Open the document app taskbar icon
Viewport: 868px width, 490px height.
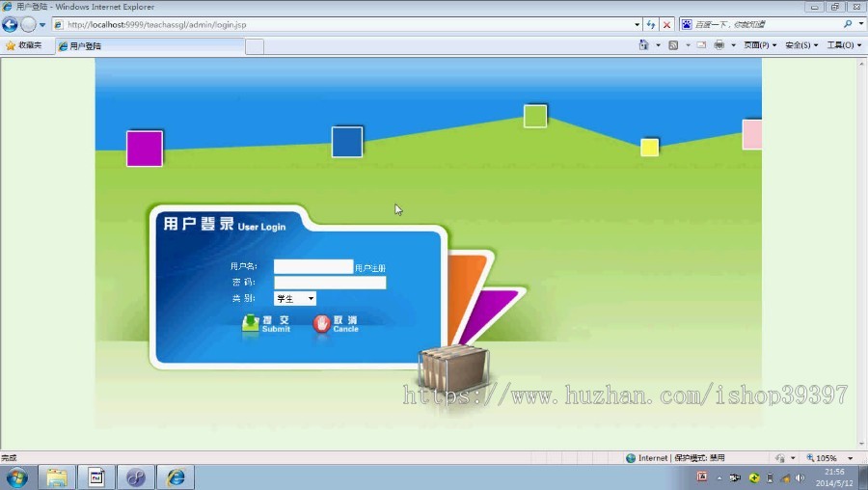(x=96, y=477)
